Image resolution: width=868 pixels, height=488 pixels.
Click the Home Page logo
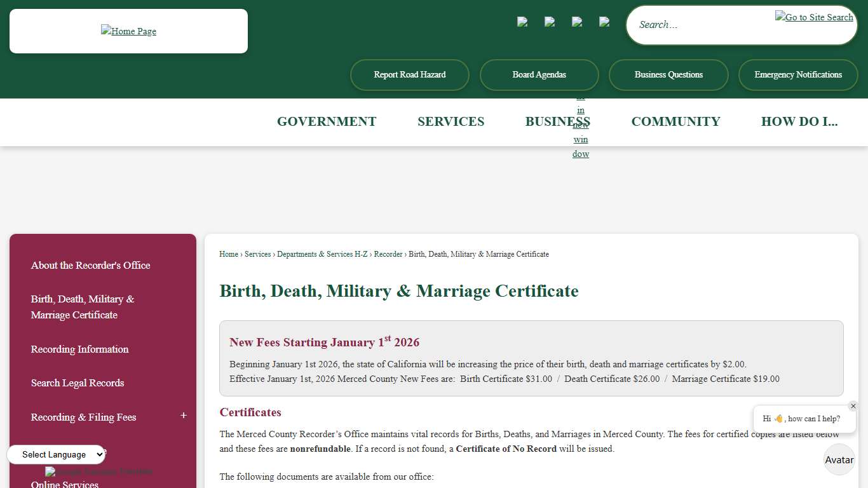pyautogui.click(x=128, y=30)
